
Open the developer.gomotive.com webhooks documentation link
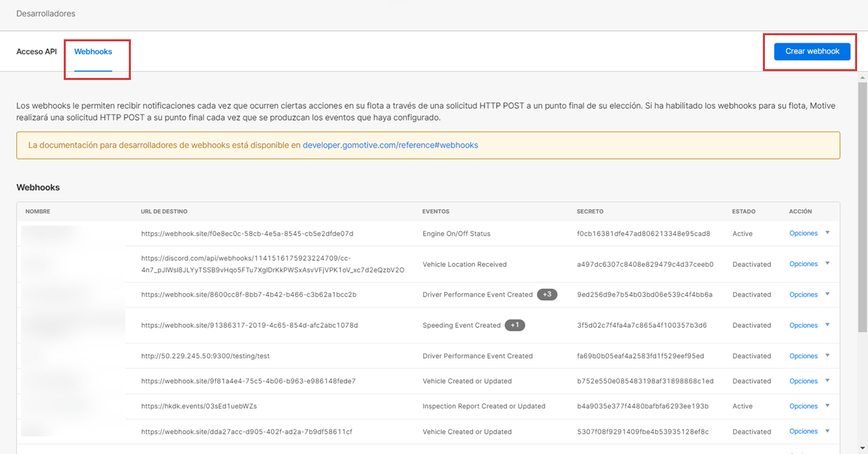pos(390,145)
